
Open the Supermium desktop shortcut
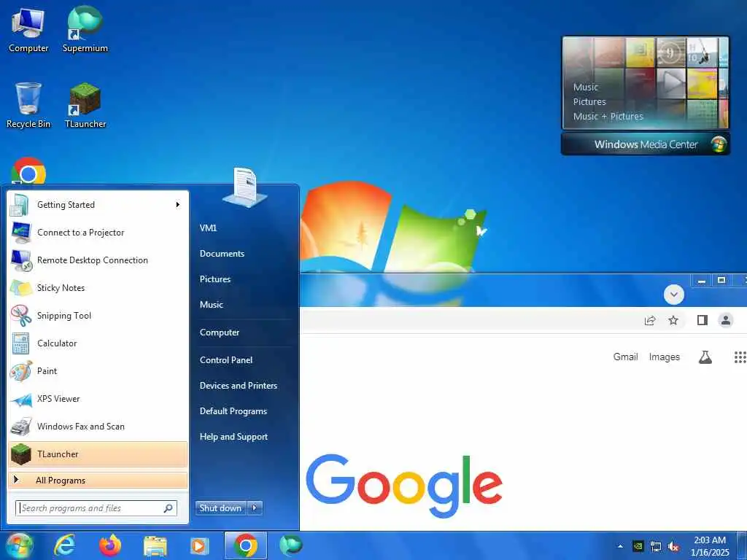[x=85, y=29]
